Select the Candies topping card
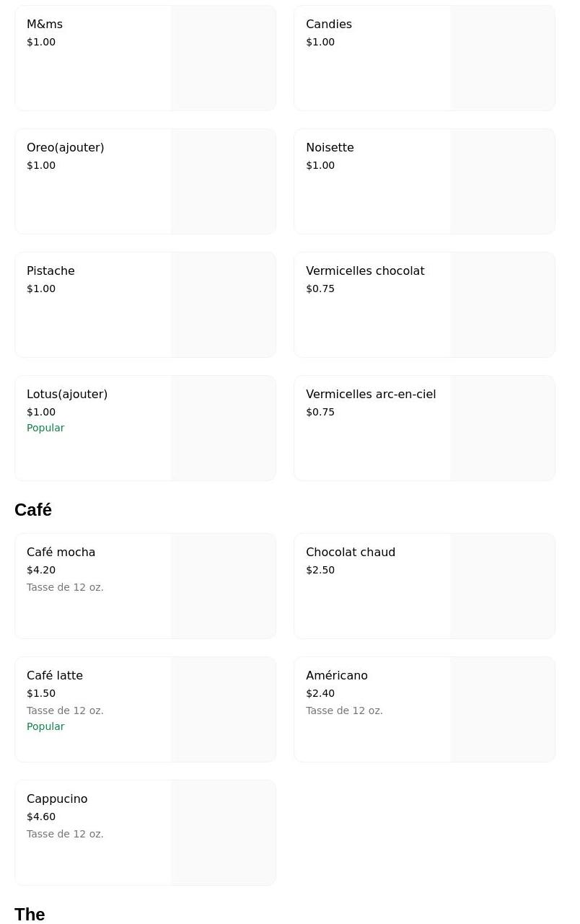Image resolution: width=580 pixels, height=924 pixels. (373, 58)
